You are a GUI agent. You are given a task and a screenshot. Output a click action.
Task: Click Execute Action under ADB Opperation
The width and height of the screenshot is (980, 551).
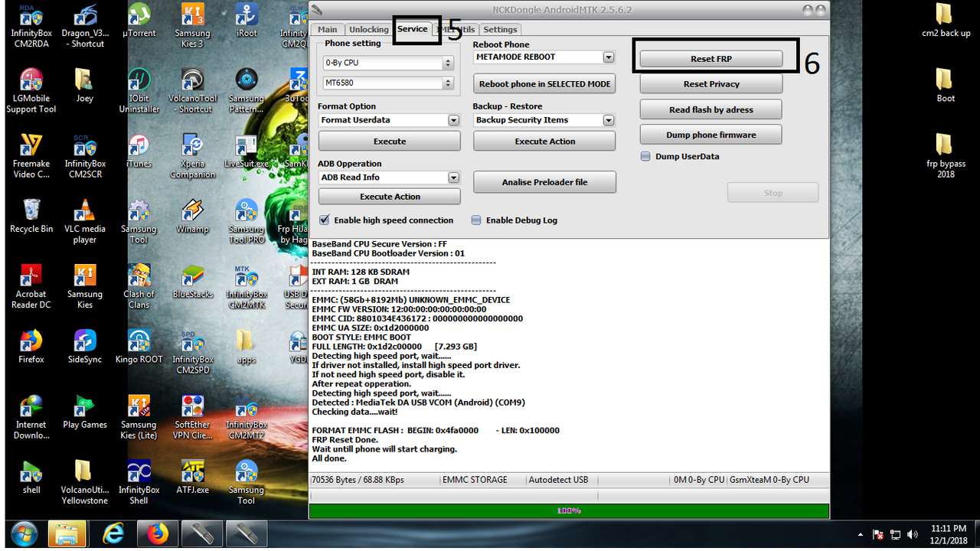point(390,197)
